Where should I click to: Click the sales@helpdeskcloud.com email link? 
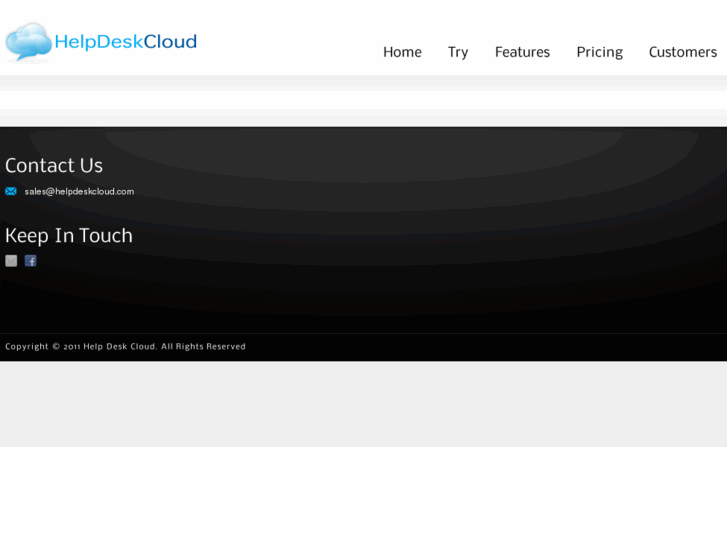(79, 192)
